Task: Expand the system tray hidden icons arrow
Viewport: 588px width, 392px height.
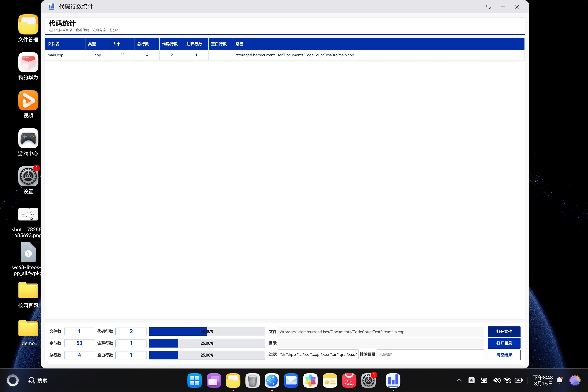Action: tap(459, 381)
